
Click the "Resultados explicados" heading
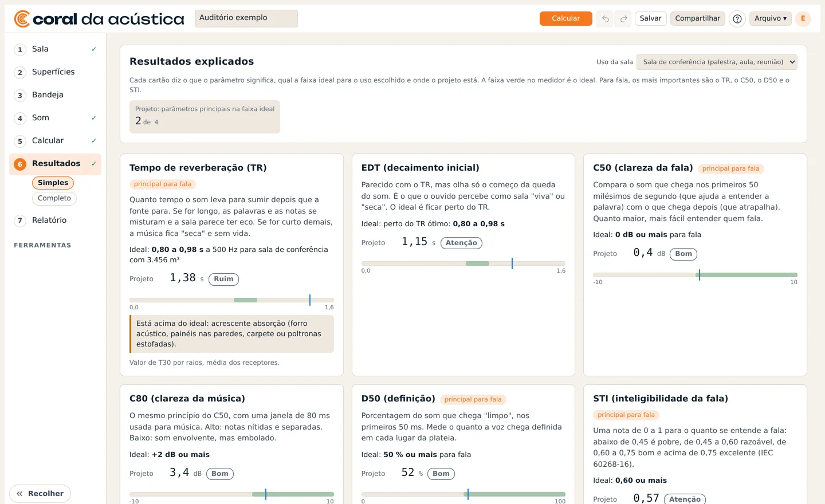[x=191, y=61]
